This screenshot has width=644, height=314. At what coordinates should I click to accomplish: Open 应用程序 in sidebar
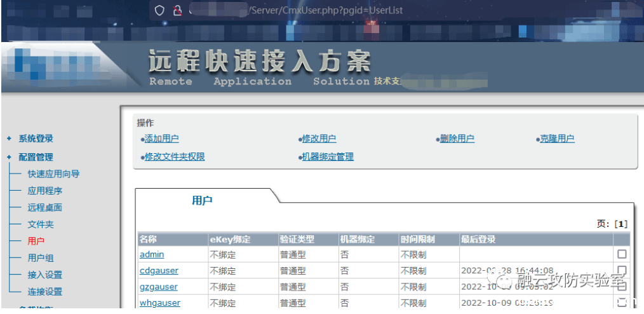click(x=45, y=191)
